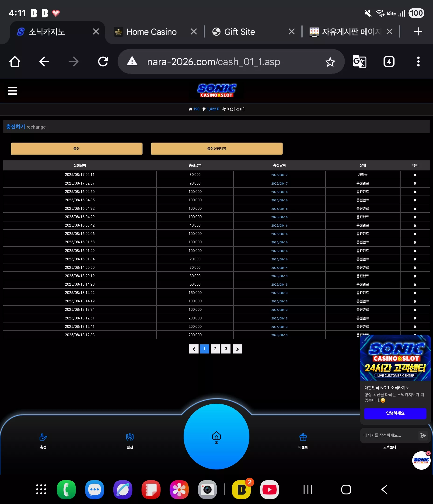Open YouTube from the dock

click(x=269, y=489)
